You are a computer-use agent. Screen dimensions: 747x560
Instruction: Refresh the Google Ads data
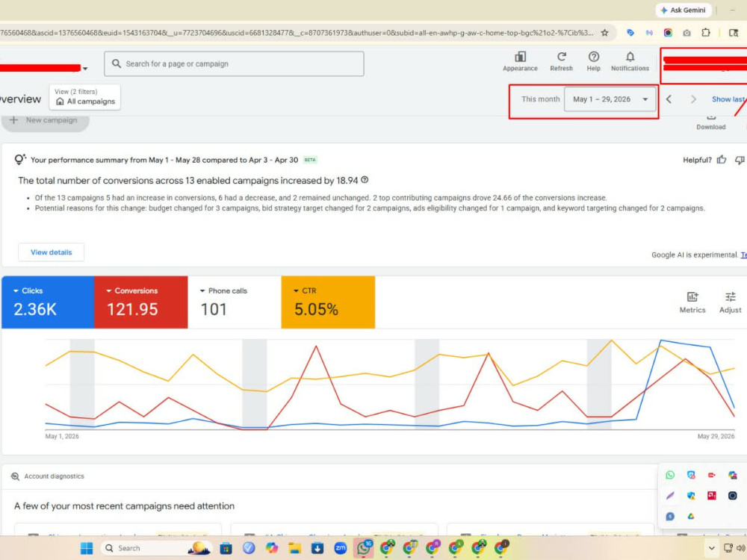pyautogui.click(x=561, y=61)
